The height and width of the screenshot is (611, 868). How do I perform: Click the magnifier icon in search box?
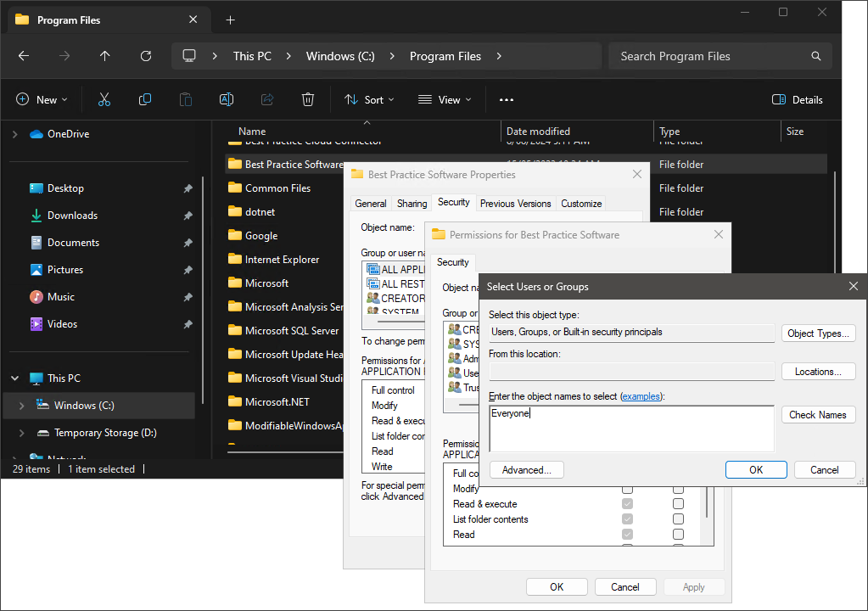click(816, 56)
